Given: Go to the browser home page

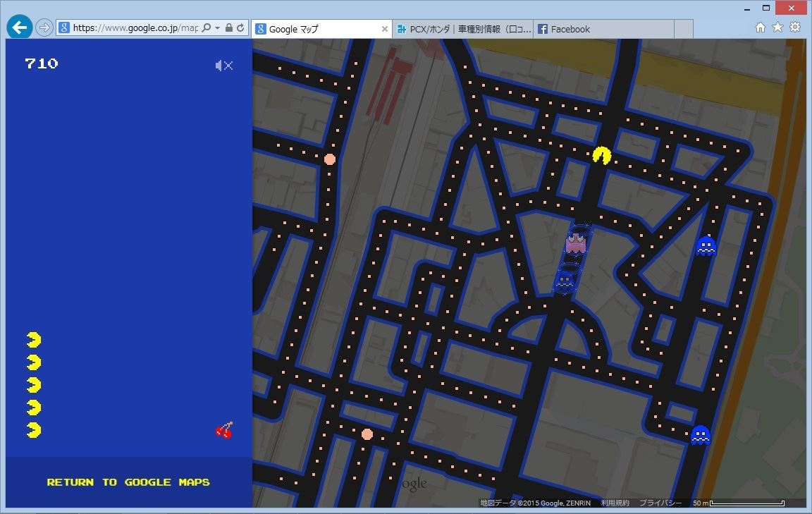Looking at the screenshot, I should pos(761,27).
